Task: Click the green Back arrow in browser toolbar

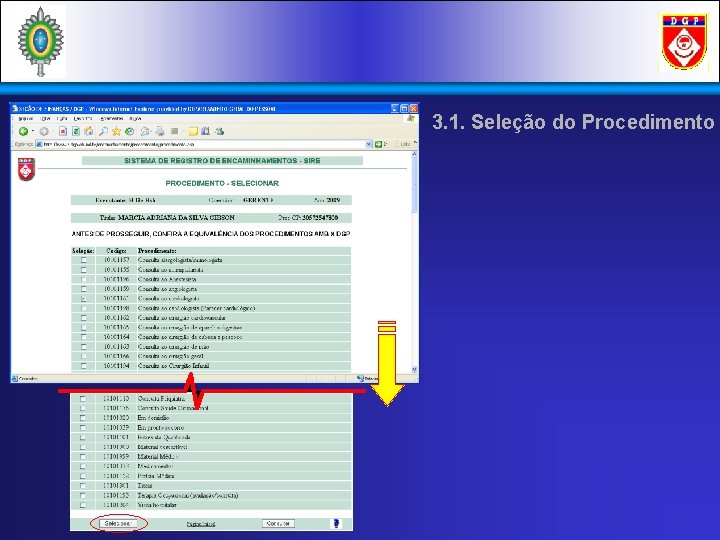Action: 23,131
